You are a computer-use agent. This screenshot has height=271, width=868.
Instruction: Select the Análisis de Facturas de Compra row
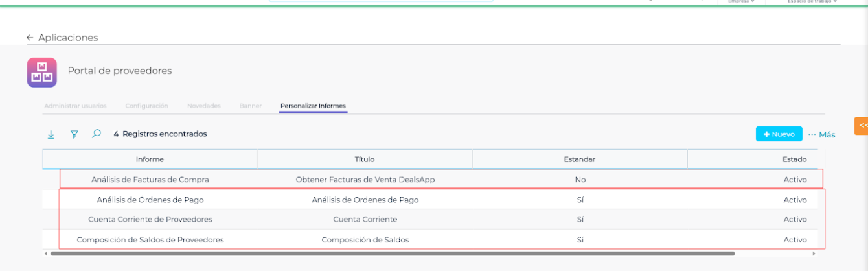click(x=150, y=180)
